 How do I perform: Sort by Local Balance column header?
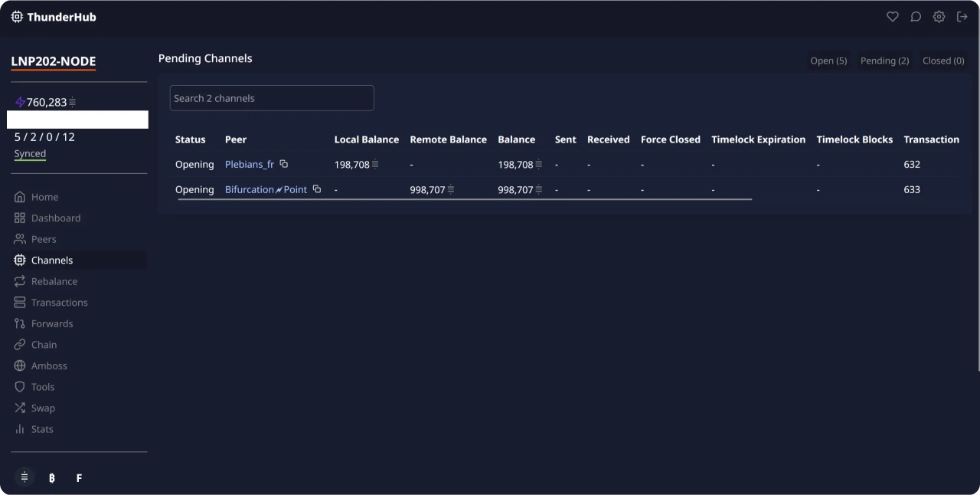click(x=366, y=139)
